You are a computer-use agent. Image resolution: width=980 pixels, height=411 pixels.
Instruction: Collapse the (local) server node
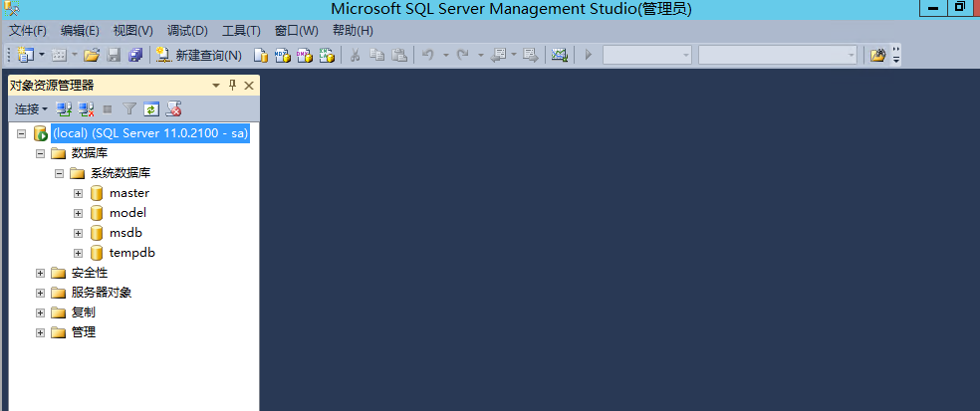(x=21, y=133)
